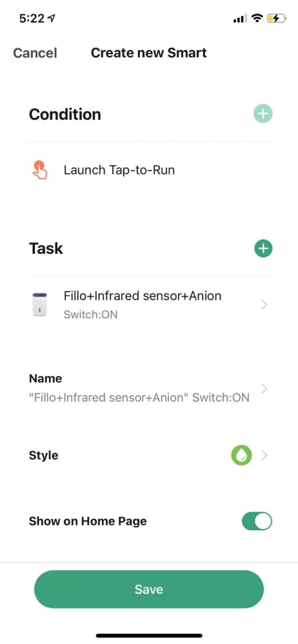Open the Fillo+Infrared sensor+Anion task entry
This screenshot has width=298, height=644.
(x=149, y=305)
